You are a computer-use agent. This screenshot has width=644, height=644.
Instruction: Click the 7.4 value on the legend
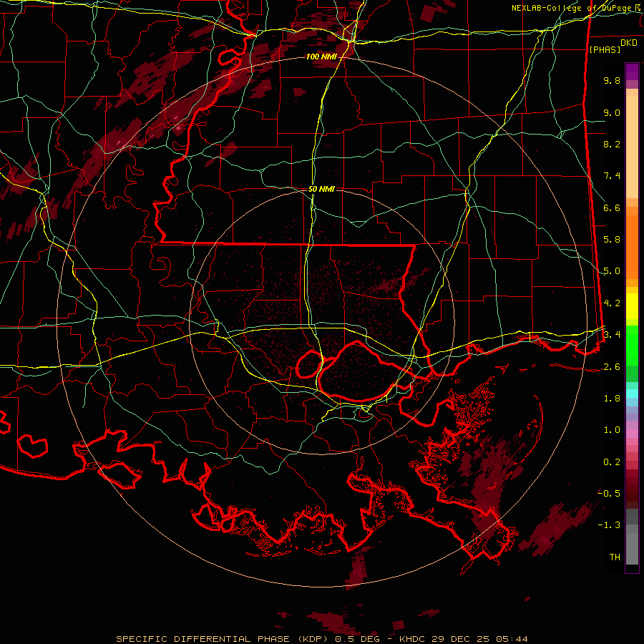point(612,176)
